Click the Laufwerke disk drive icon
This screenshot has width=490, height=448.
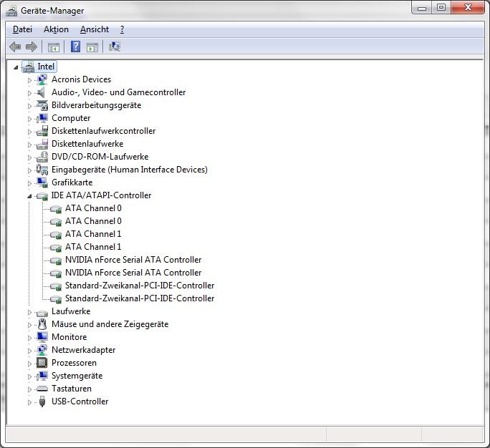(42, 313)
